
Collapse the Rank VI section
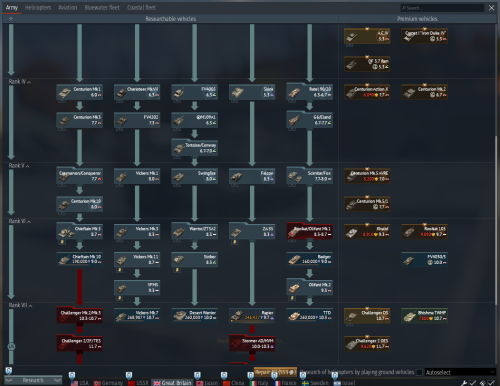click(20, 221)
